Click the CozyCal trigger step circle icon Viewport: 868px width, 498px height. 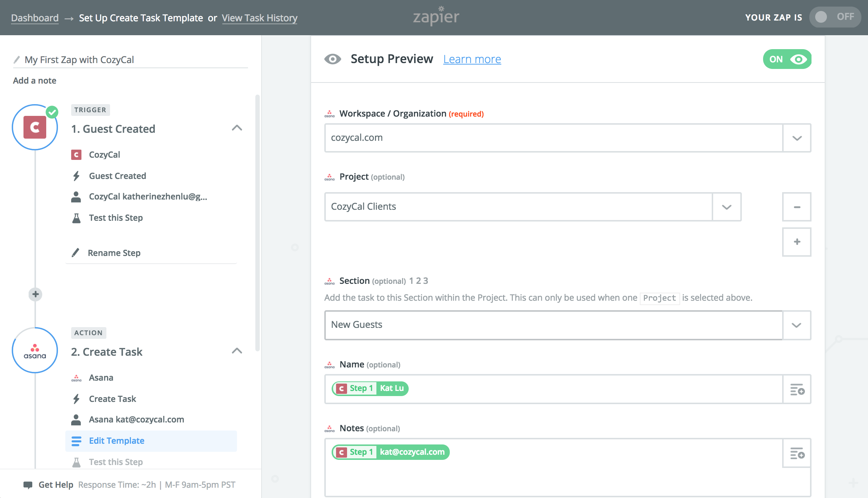[35, 127]
